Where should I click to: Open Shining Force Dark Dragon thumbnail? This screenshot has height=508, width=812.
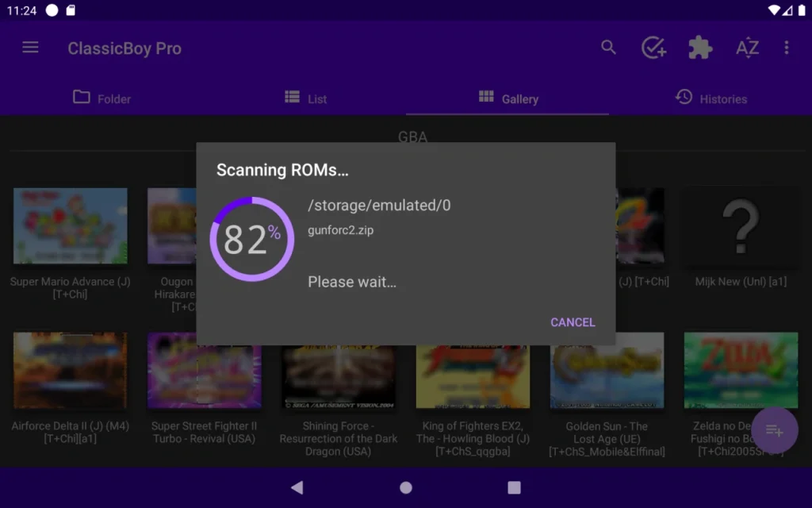click(x=338, y=376)
